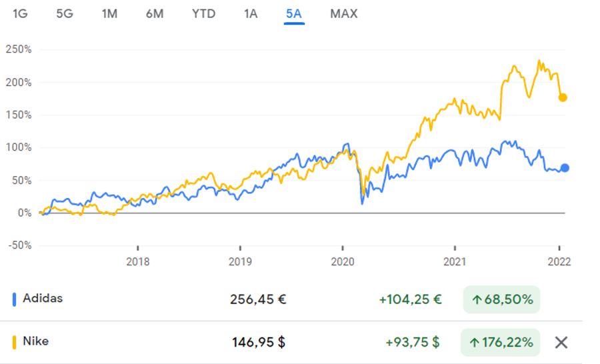Select the 6M time range

(155, 14)
